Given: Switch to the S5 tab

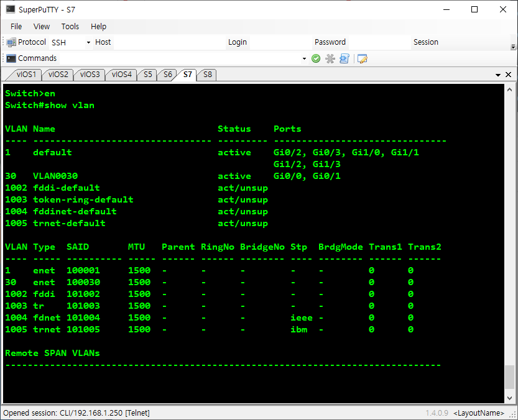Looking at the screenshot, I should (147, 75).
